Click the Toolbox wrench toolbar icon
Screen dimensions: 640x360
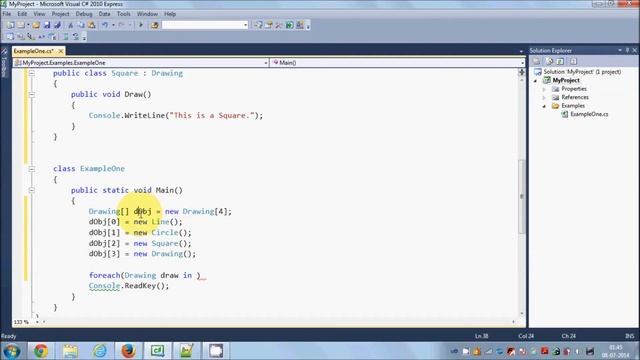279,25
